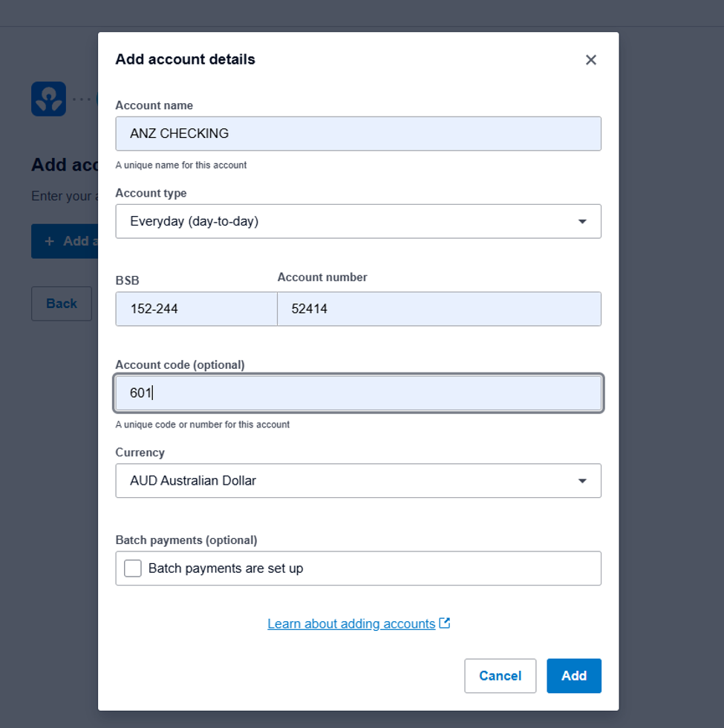Click the unique name helper text
The image size is (724, 728).
coord(180,165)
